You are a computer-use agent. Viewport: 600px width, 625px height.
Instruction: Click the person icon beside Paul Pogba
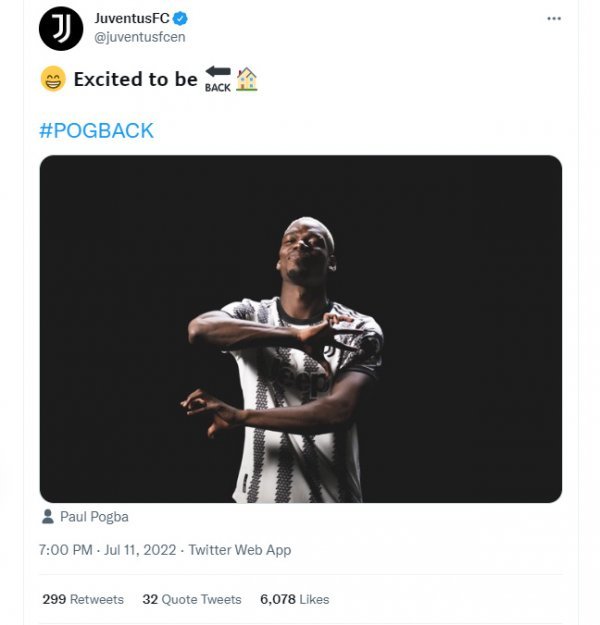(48, 517)
